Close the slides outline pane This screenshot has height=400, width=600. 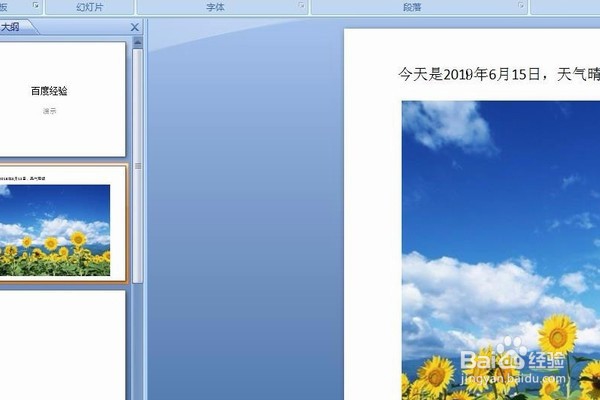[x=135, y=27]
